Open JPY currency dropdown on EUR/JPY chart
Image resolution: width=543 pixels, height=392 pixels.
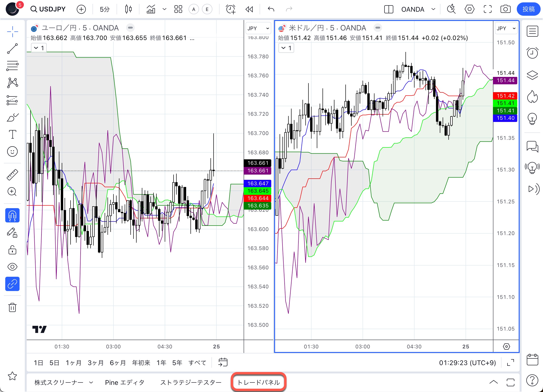[258, 29]
